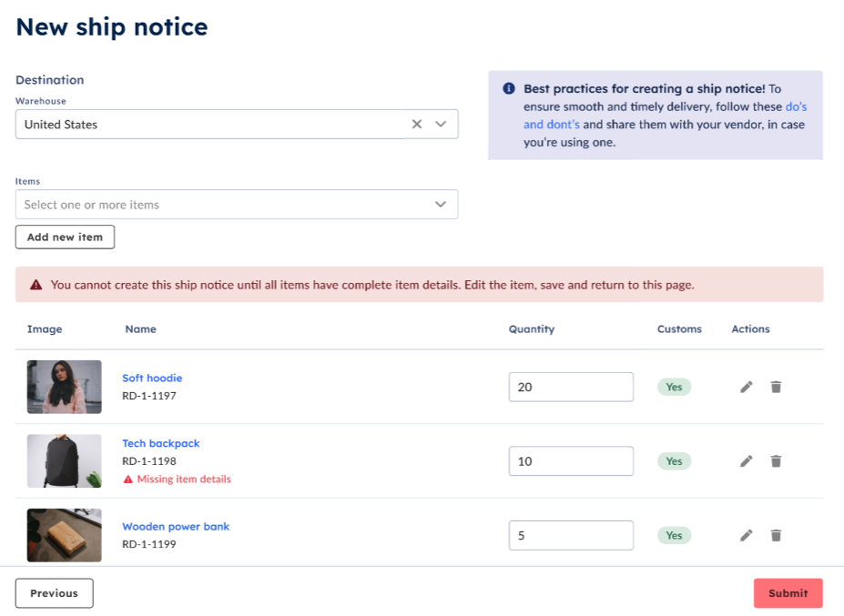Click the Add new item button
The height and width of the screenshot is (616, 844).
[x=66, y=237]
